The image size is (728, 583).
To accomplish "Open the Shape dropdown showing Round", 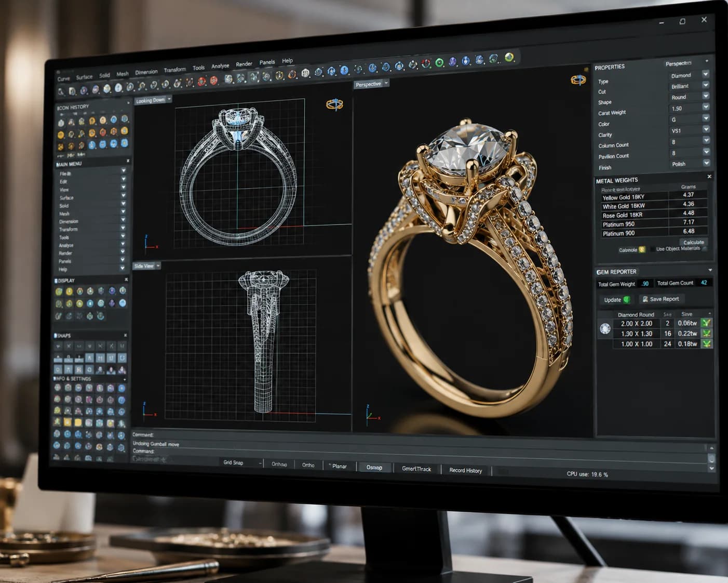I will 706,96.
